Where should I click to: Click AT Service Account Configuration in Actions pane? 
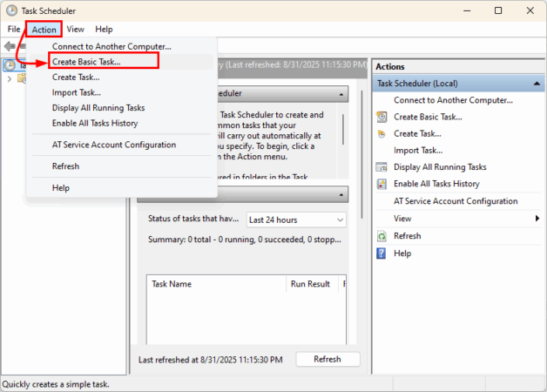[456, 201]
